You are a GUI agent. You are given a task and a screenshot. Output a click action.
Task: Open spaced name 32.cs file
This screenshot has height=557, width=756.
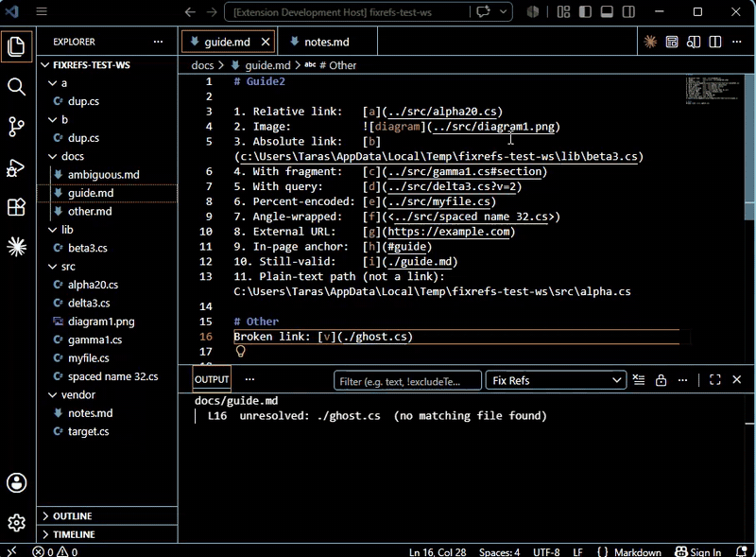point(107,376)
